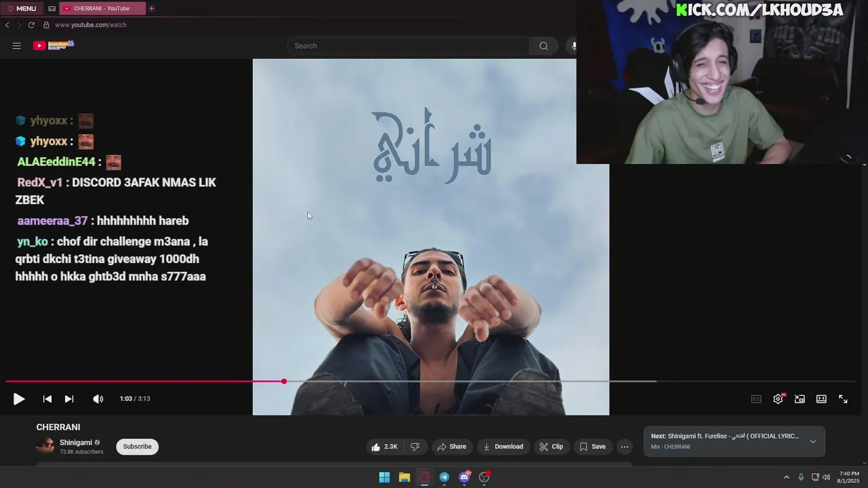This screenshot has width=868, height=488.
Task: Go back to the previous page
Action: (7, 25)
